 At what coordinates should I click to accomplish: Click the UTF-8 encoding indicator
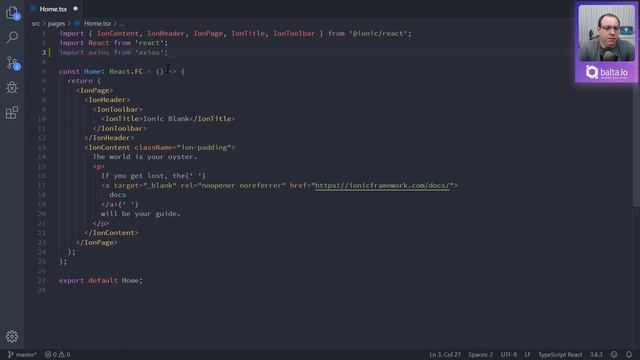(509, 354)
